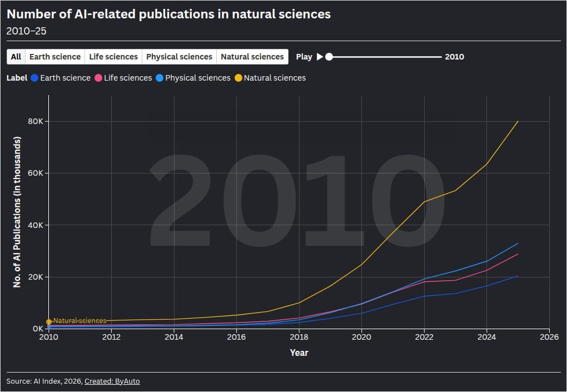Screen dimensions: 567x392
Task: Click the Play triangle icon
Action: [320, 57]
